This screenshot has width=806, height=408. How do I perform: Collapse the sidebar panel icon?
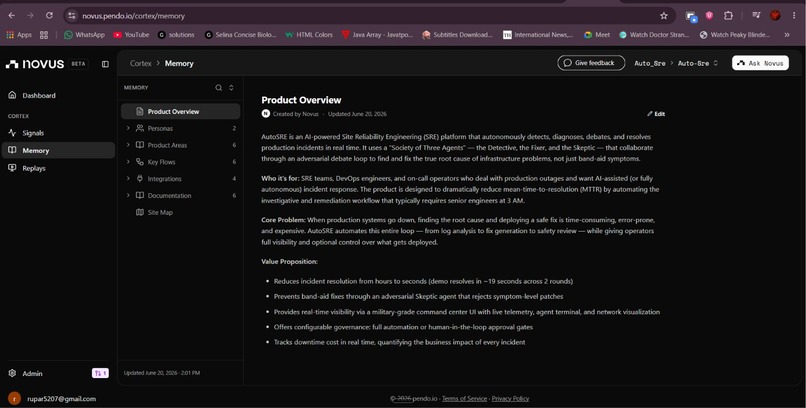[105, 64]
